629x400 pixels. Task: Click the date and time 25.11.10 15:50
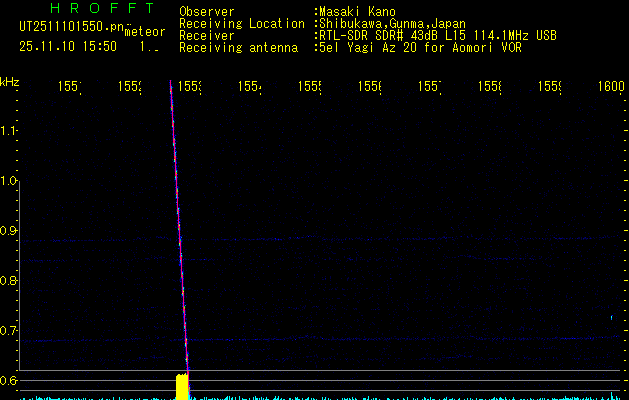68,46
